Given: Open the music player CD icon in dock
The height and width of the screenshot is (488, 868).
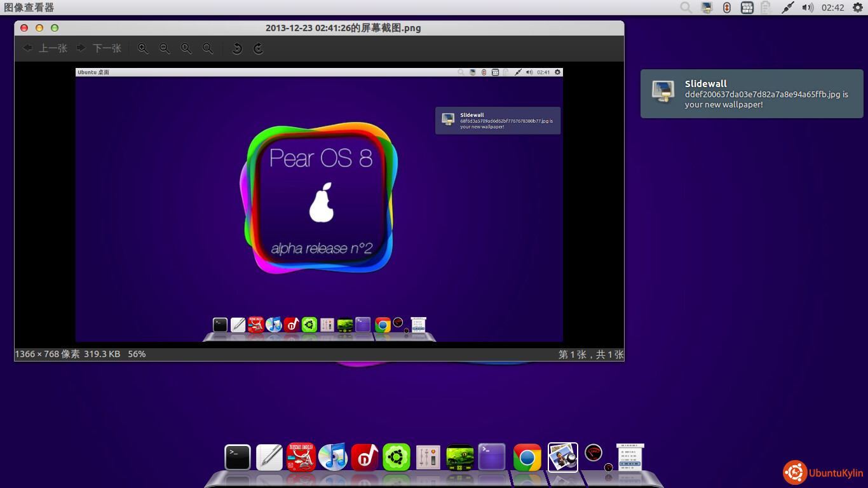Looking at the screenshot, I should 332,457.
